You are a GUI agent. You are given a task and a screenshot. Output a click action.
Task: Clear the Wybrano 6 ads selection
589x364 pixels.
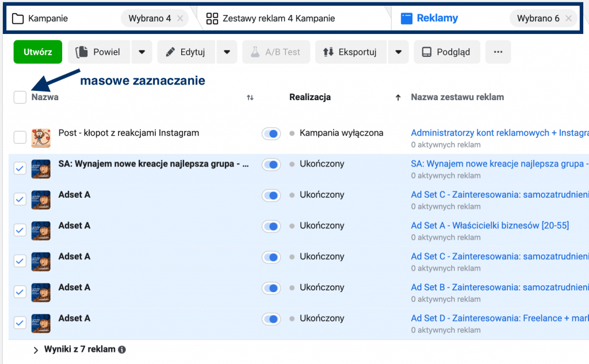(x=569, y=18)
